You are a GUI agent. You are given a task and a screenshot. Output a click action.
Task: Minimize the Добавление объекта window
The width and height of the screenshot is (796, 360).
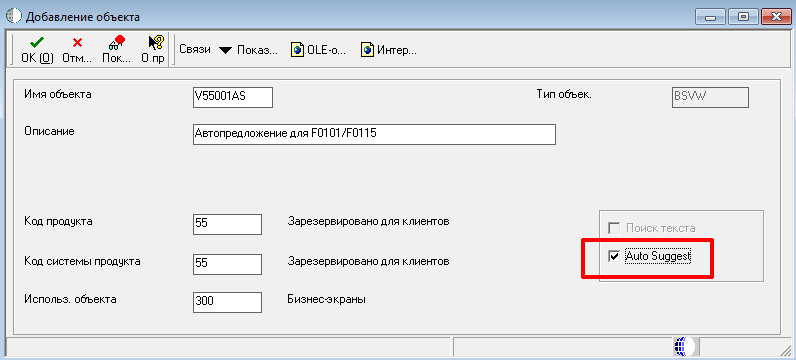710,17
